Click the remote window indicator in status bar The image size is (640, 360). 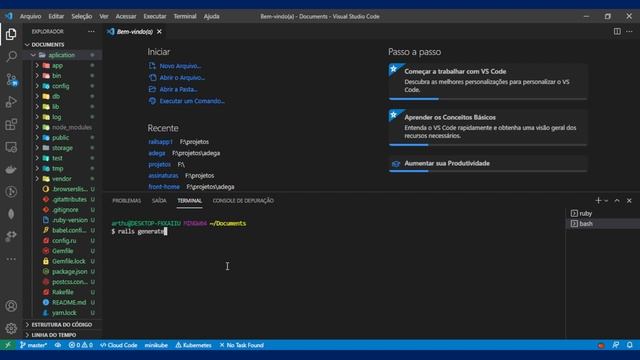7,345
